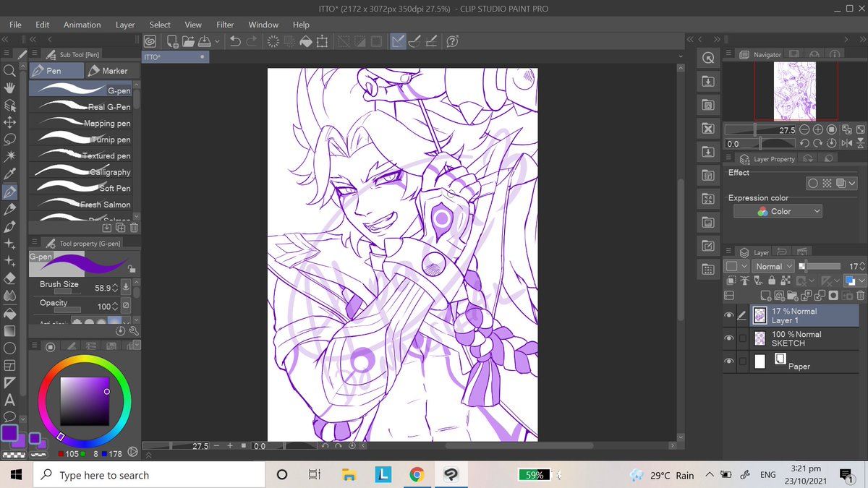This screenshot has height=488, width=868.
Task: Click the Save icon in toolbar
Action: [x=204, y=42]
